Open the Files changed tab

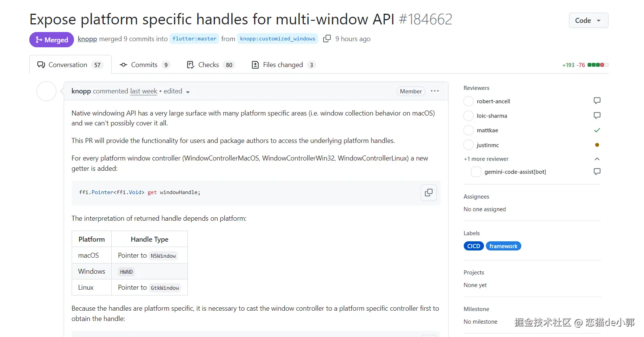pos(283,65)
